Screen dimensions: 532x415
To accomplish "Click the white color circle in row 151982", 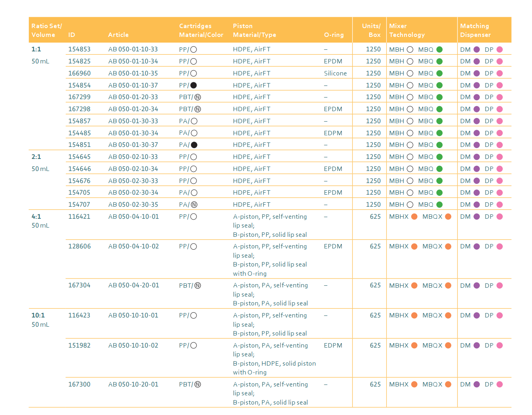I will [x=194, y=346].
